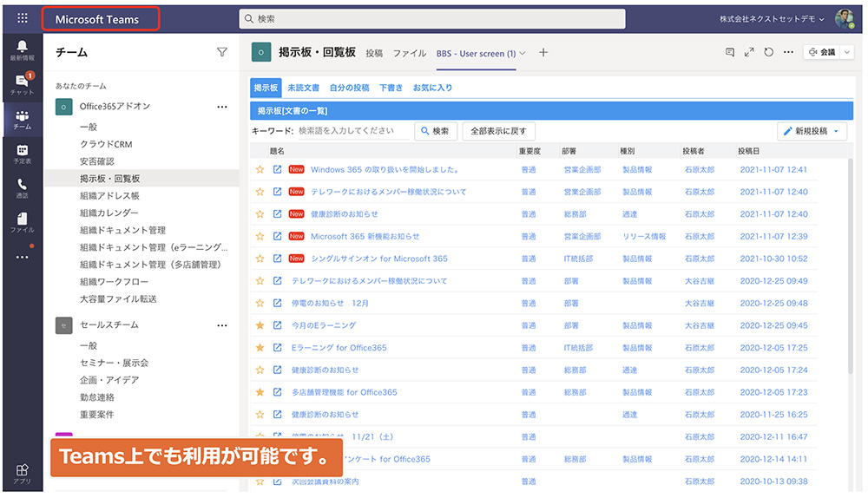Switch to the 未読文書 tab
This screenshot has height=498, width=868.
(x=303, y=88)
